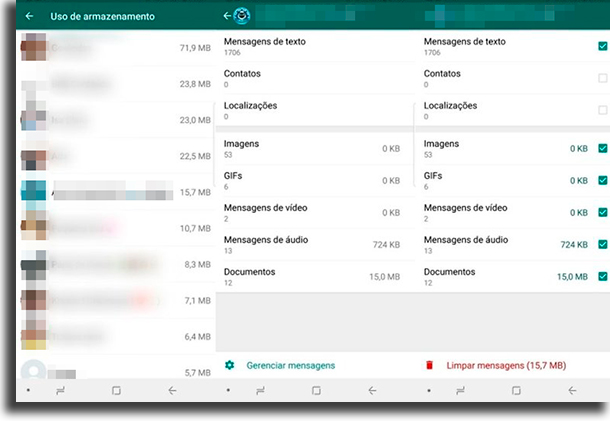Select Imagens row in middle screen
The width and height of the screenshot is (610, 421).
315,148
